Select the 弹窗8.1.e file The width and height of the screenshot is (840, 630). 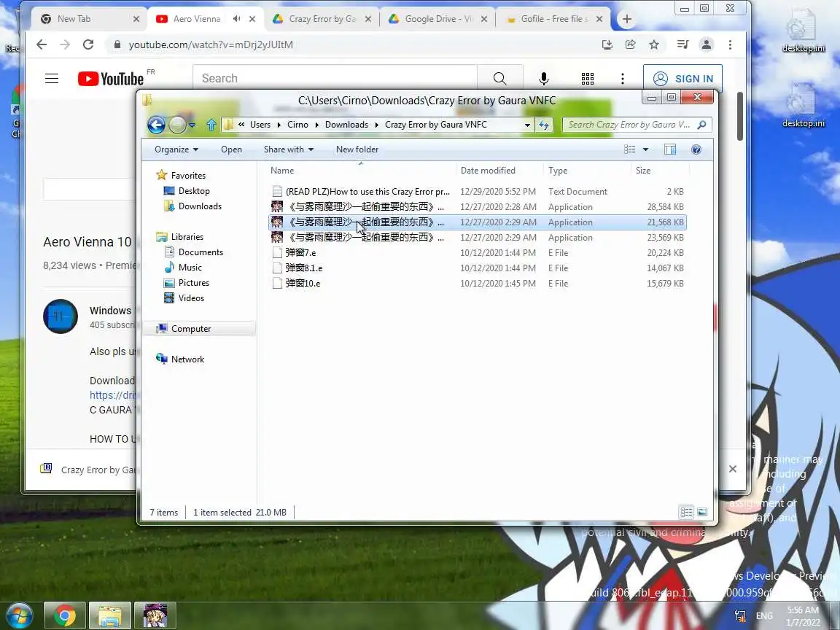(478, 268)
